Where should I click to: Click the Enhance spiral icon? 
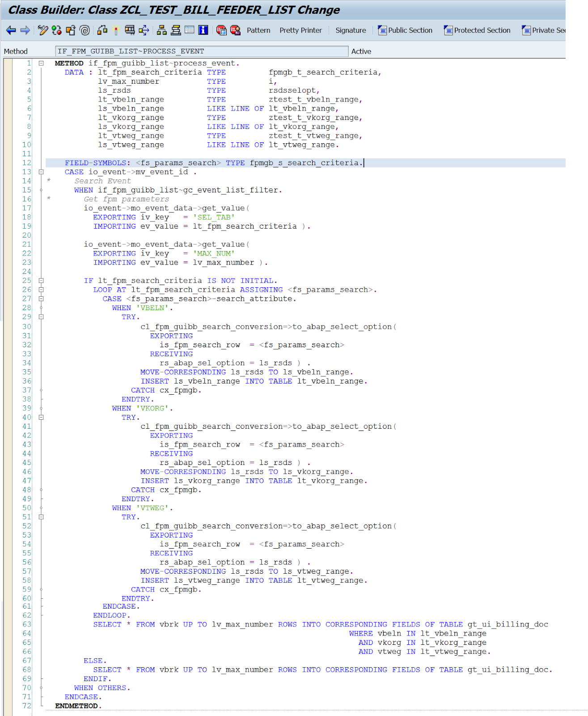pyautogui.click(x=85, y=30)
